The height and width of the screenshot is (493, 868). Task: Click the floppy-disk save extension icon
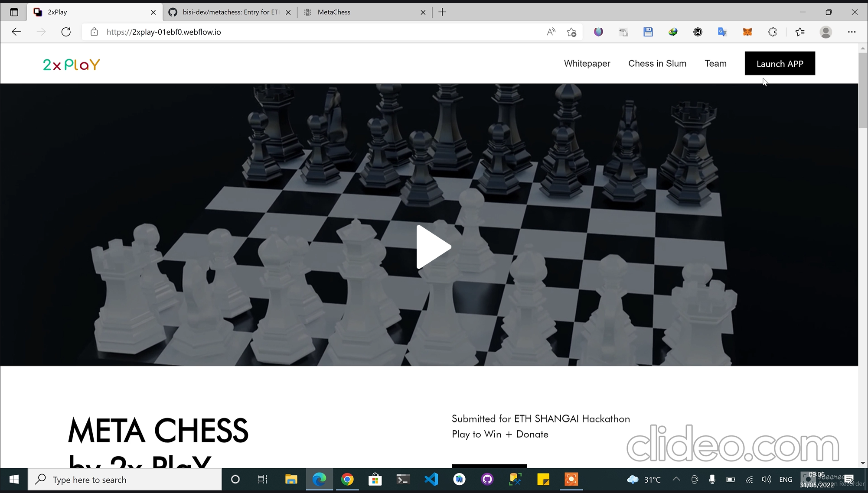coord(648,32)
